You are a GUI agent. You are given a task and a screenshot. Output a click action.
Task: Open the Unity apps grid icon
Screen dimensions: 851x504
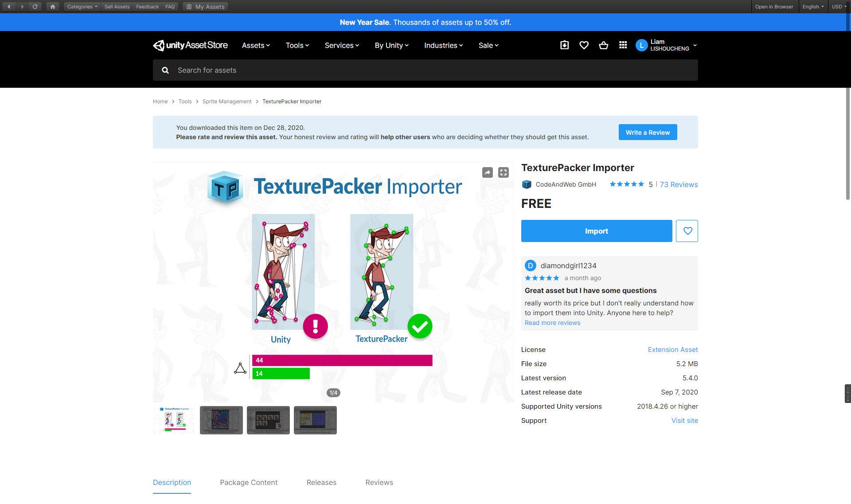[623, 45]
